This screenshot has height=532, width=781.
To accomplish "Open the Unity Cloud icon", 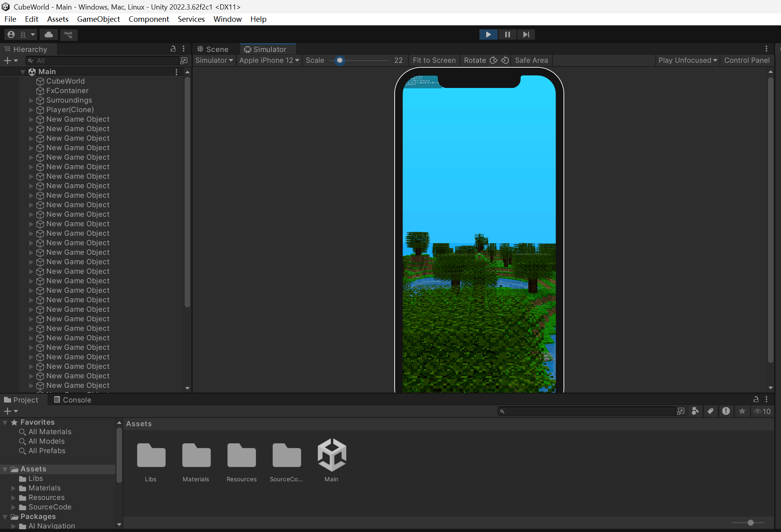I will 49,34.
